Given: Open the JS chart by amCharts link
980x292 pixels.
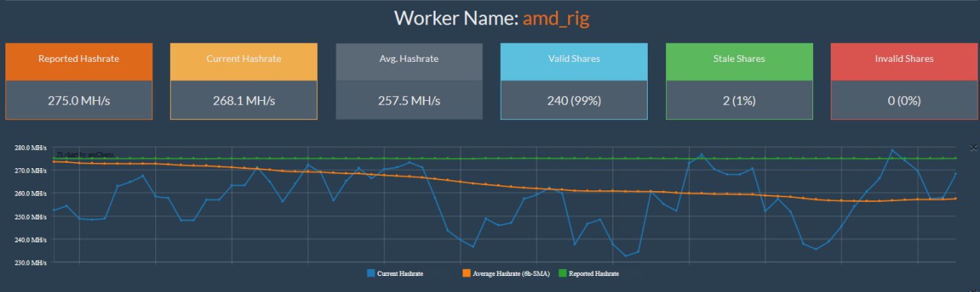Looking at the screenshot, I should point(85,154).
